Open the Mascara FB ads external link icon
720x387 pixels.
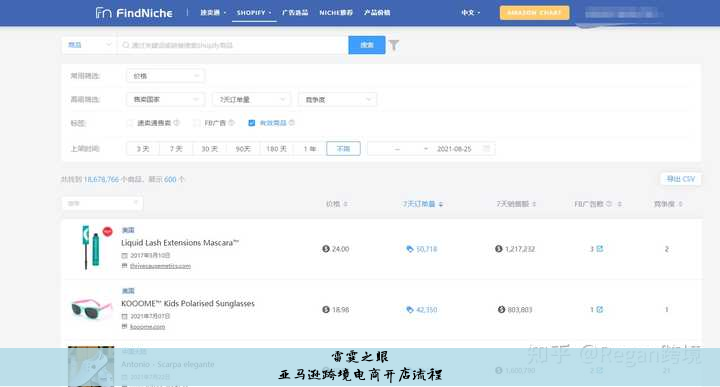600,249
